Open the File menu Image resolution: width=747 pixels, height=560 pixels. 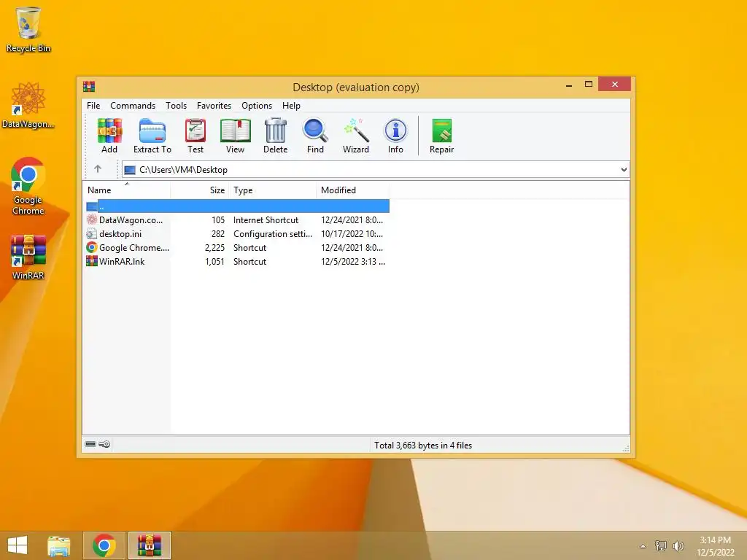[x=93, y=106]
